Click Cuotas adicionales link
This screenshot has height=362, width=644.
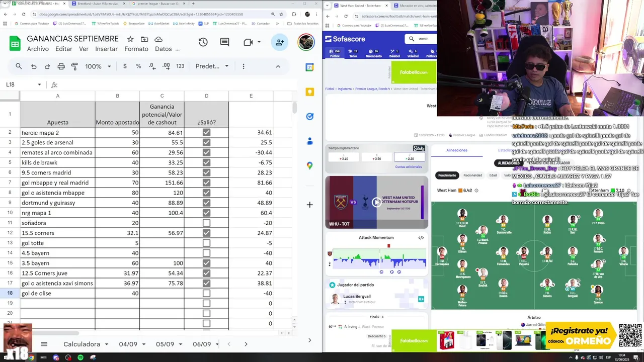pos(408,167)
